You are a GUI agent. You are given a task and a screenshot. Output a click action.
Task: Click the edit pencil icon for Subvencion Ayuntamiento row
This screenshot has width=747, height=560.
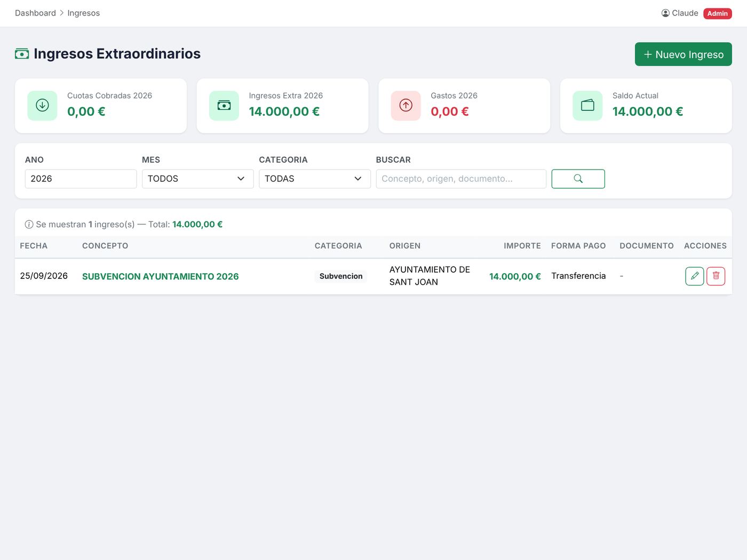[694, 276]
